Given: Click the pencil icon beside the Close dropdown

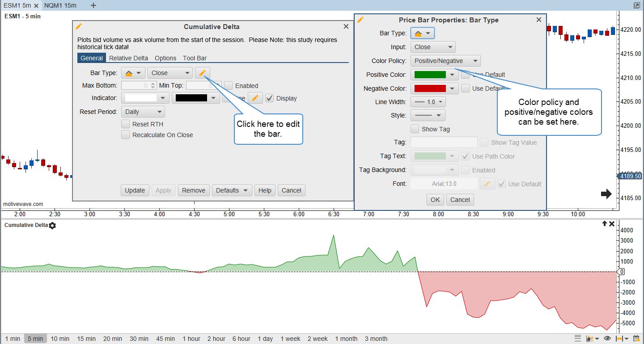Looking at the screenshot, I should [x=202, y=73].
